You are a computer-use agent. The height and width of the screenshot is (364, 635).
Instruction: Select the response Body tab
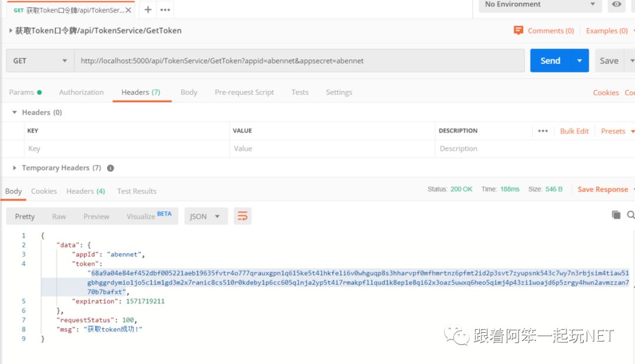tap(14, 191)
